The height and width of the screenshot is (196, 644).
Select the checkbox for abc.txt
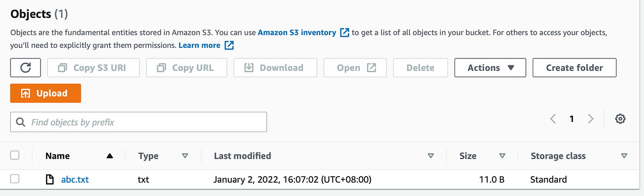click(x=15, y=179)
